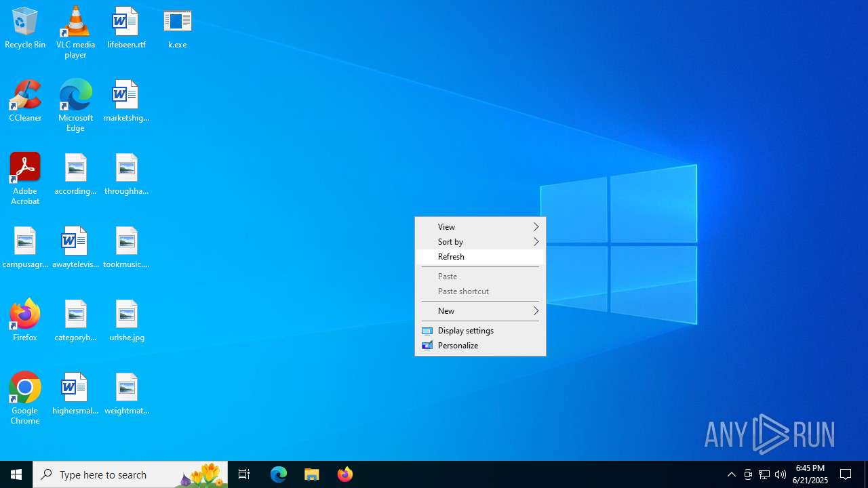Select the VLC media player shortcut
Screen dimensions: 868x488
click(x=75, y=33)
